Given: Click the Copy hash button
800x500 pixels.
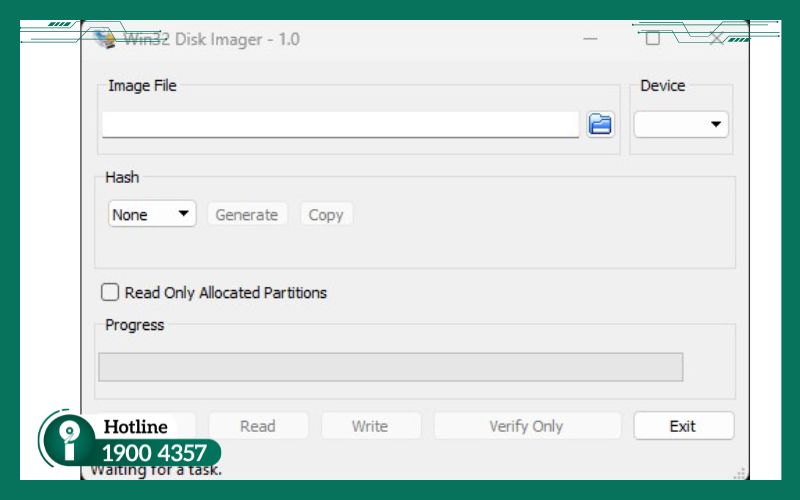Looking at the screenshot, I should (x=326, y=214).
